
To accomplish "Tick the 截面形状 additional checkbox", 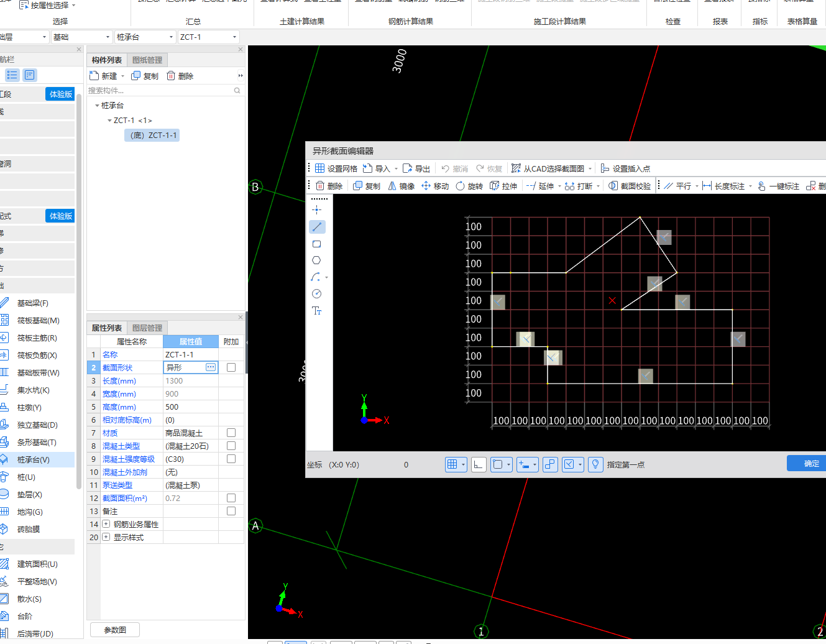I will coord(231,367).
